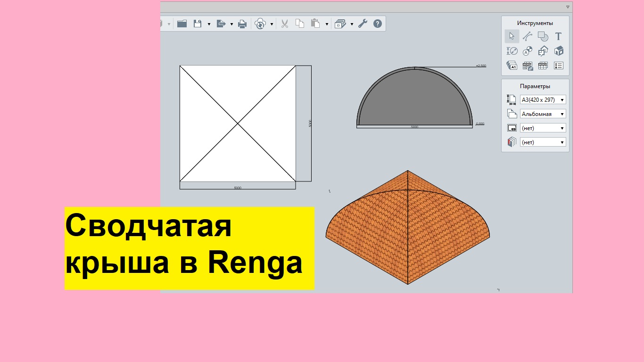Open the export options arrow
The image size is (644, 362).
pyautogui.click(x=231, y=24)
